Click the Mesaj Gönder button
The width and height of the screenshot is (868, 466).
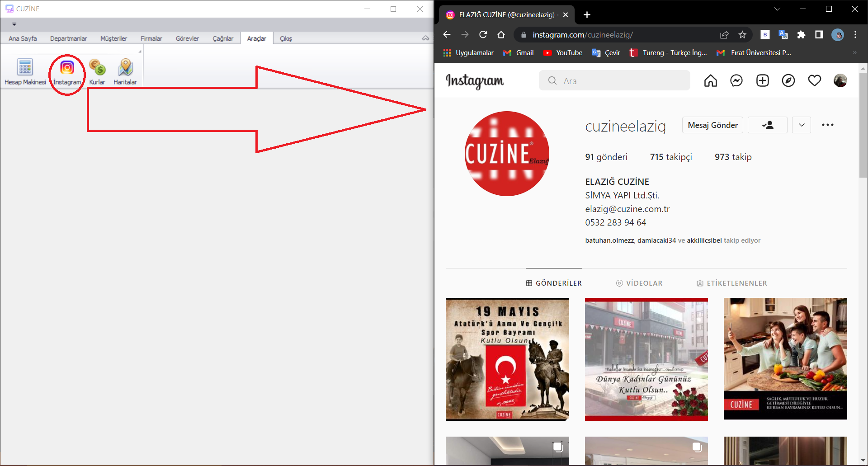click(x=712, y=125)
